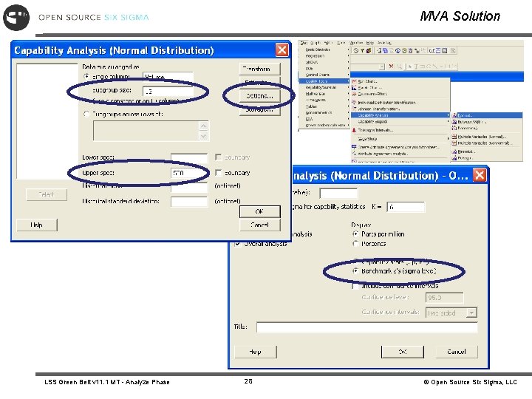Expand the Regression submenu

[324, 55]
